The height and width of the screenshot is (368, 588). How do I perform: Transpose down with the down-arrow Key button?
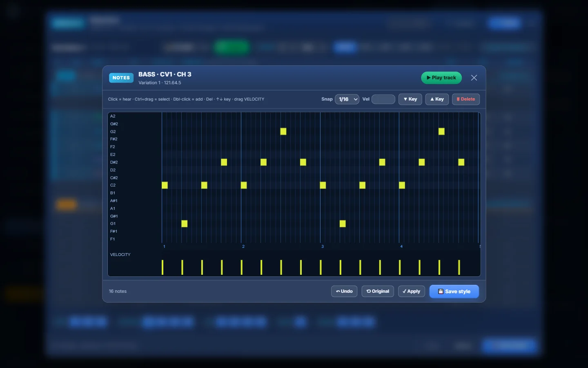click(410, 99)
